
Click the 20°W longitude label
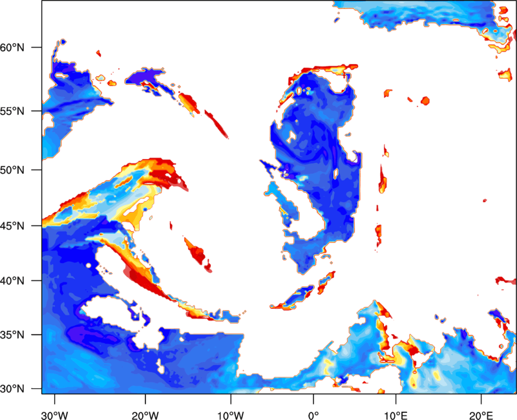(x=145, y=415)
